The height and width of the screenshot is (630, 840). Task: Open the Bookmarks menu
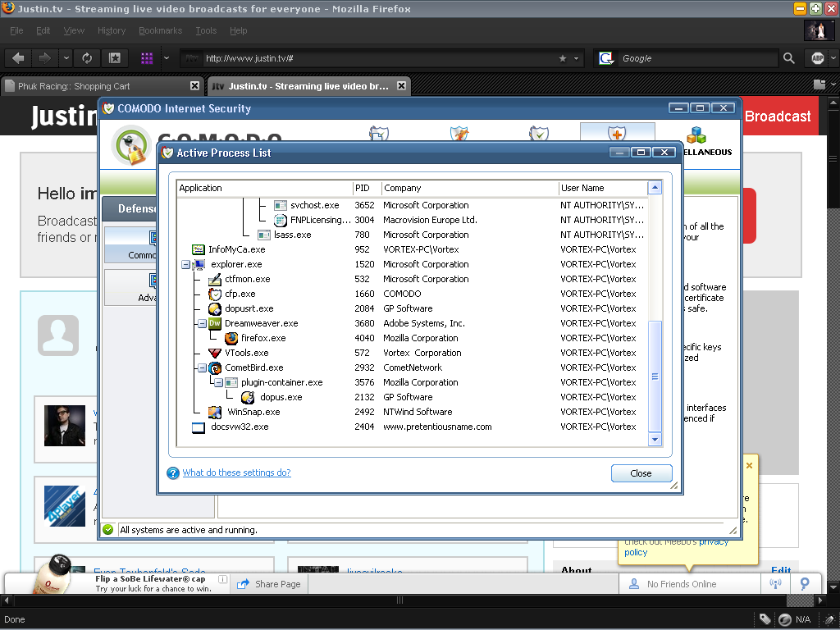coord(160,30)
